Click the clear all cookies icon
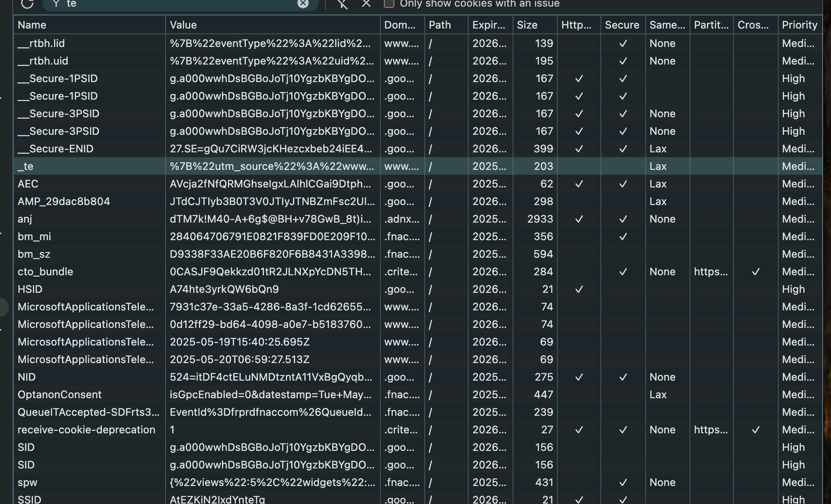The width and height of the screenshot is (831, 504). click(x=342, y=4)
